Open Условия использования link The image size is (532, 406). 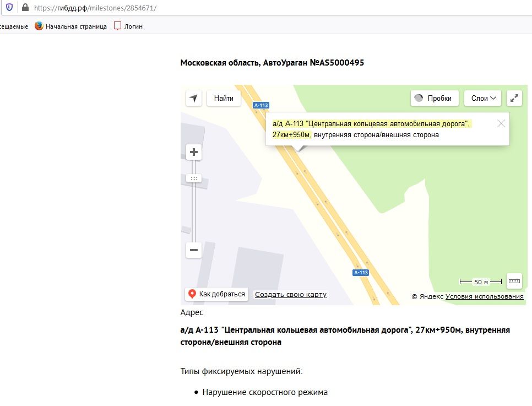484,296
